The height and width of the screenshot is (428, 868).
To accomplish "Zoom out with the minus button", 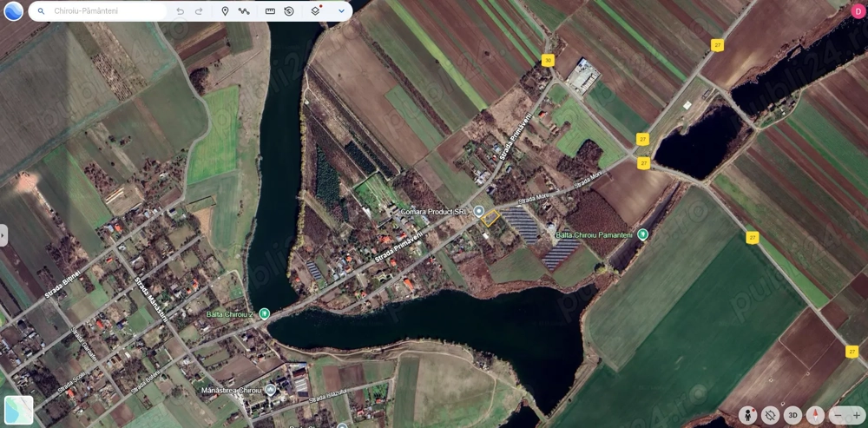I will click(x=838, y=415).
